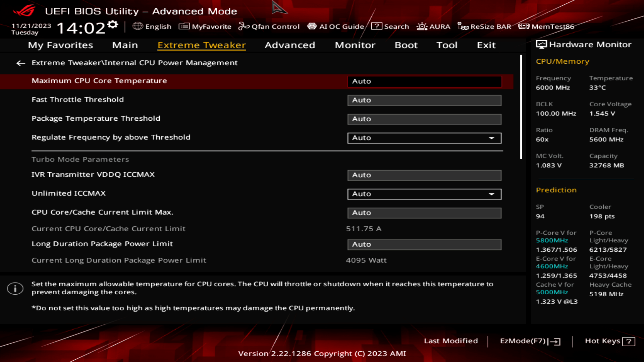Open the clock settings gear

[113, 23]
